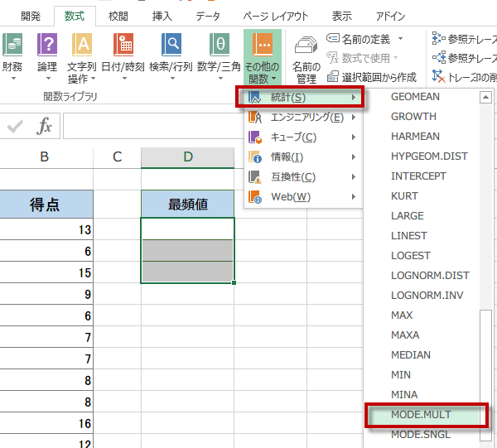This screenshot has width=497, height=448.
Task: Choose the MEDIAN function
Action: click(x=411, y=355)
